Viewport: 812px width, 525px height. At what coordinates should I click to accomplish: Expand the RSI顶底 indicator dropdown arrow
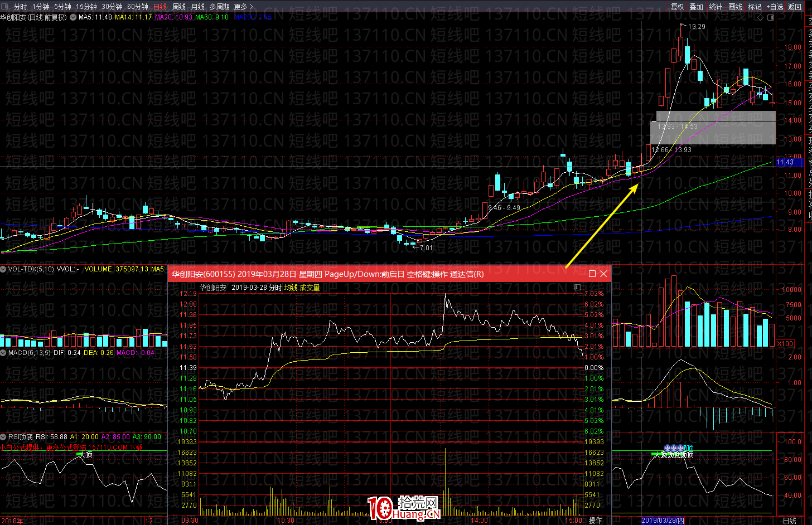point(3,437)
